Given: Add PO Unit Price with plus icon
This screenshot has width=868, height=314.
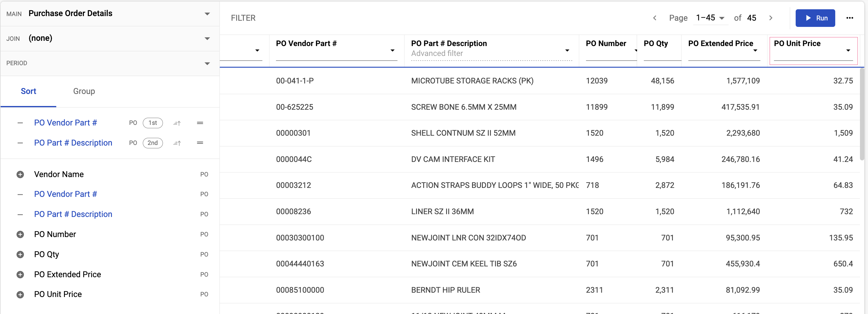Looking at the screenshot, I should [x=20, y=295].
